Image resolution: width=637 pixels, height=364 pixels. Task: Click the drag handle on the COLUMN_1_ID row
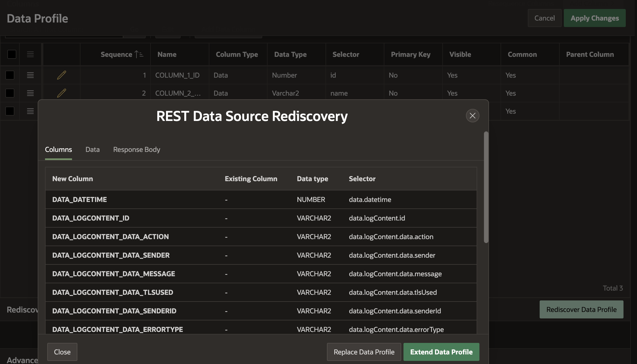pyautogui.click(x=30, y=75)
